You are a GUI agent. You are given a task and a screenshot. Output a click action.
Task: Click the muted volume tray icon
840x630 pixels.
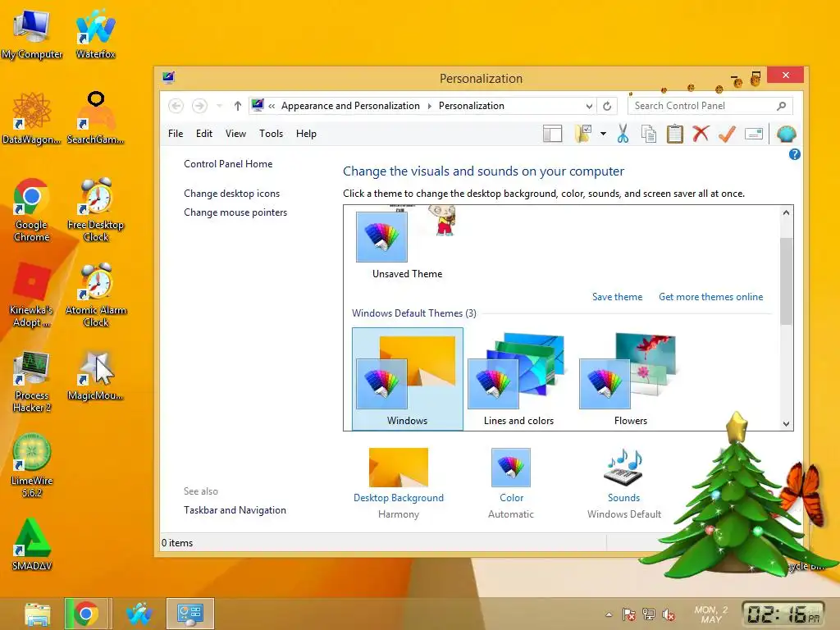(x=669, y=615)
